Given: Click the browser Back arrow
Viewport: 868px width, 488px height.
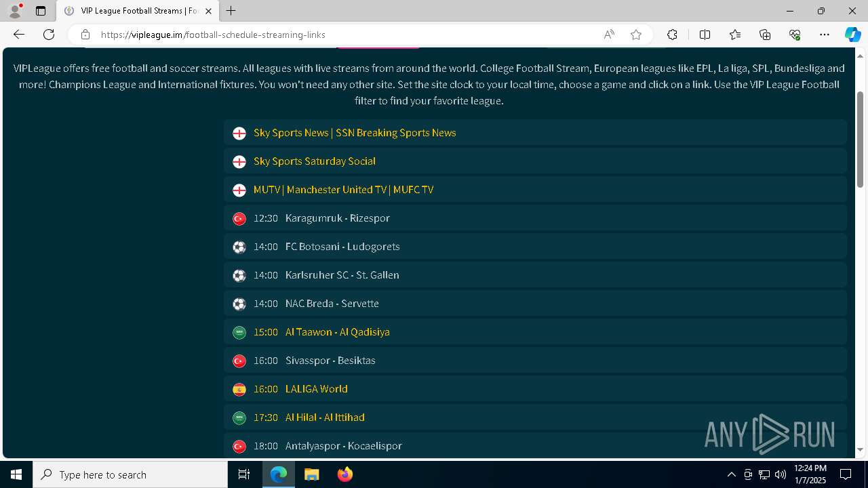Looking at the screenshot, I should (19, 35).
